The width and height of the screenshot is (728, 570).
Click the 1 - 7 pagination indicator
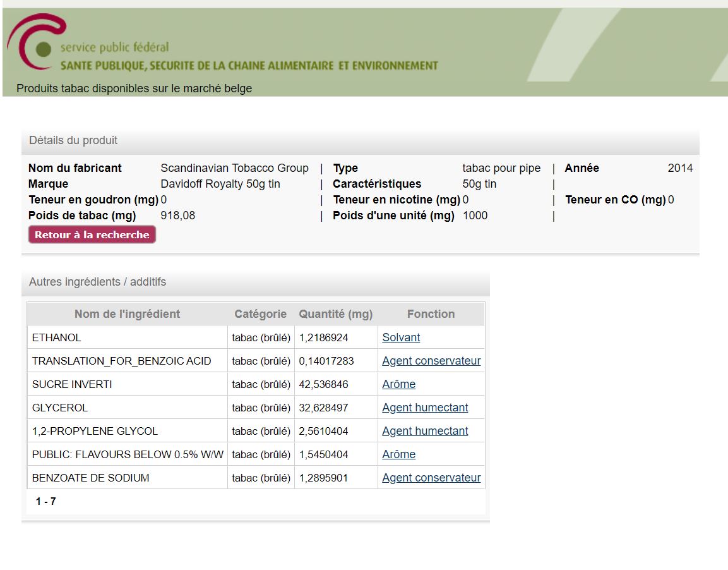[x=46, y=501]
